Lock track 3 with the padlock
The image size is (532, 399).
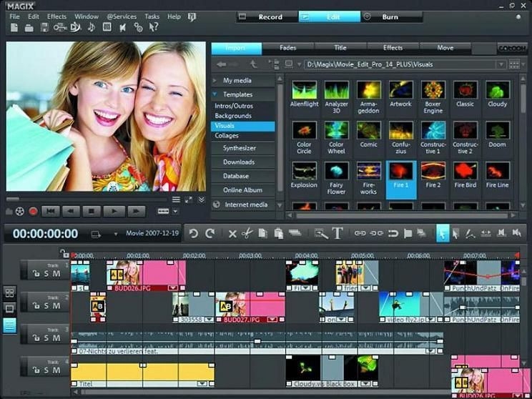pyautogui.click(x=35, y=338)
